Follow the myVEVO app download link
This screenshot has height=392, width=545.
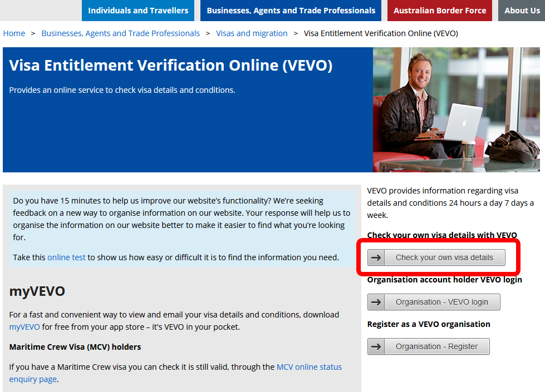pyautogui.click(x=24, y=327)
